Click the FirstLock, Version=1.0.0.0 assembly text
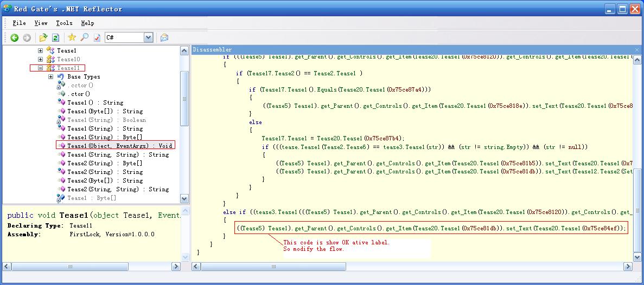The height and width of the screenshot is (285, 644). pos(112,234)
